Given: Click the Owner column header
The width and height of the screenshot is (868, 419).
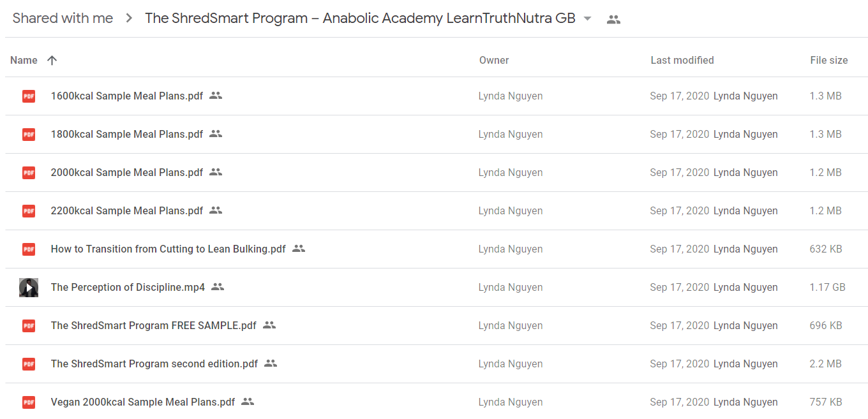Looking at the screenshot, I should tap(494, 60).
